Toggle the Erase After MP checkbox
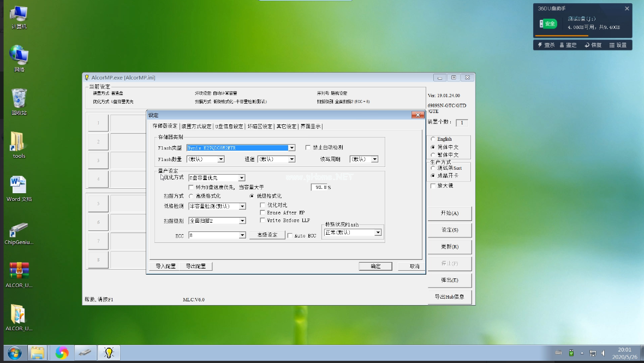 pyautogui.click(x=263, y=213)
